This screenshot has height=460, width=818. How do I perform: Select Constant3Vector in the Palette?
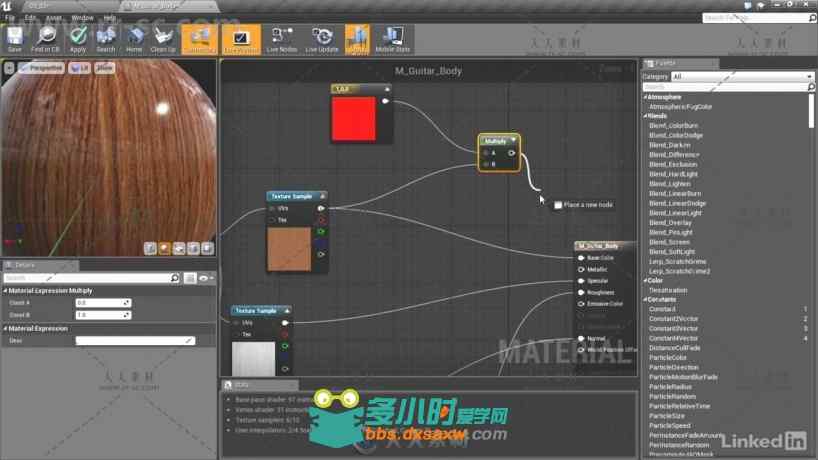[x=673, y=329]
